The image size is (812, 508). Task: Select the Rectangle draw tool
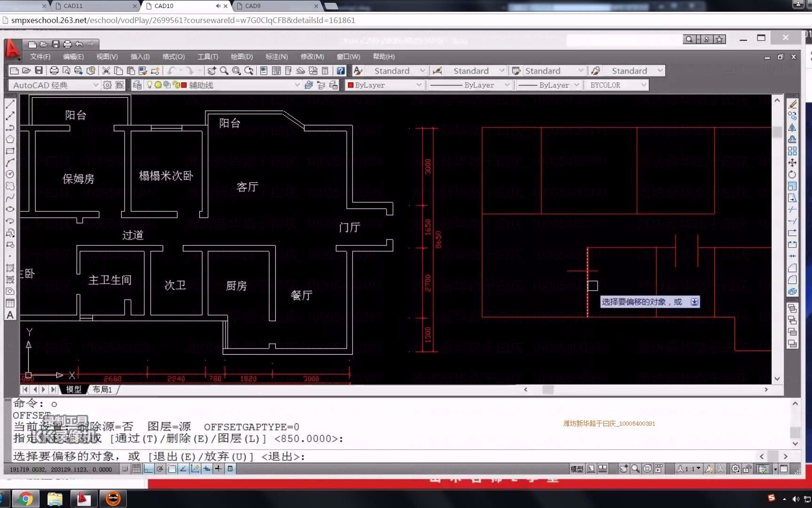[x=10, y=151]
